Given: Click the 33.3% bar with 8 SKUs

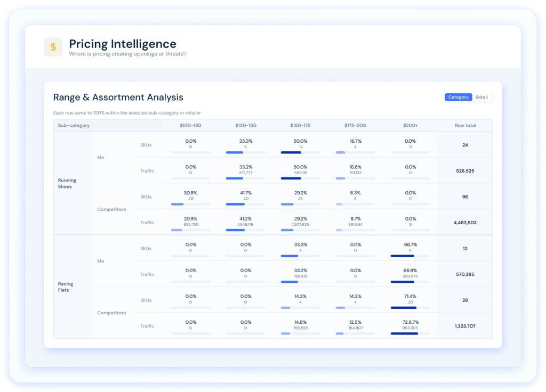Looking at the screenshot, I should point(245,152).
